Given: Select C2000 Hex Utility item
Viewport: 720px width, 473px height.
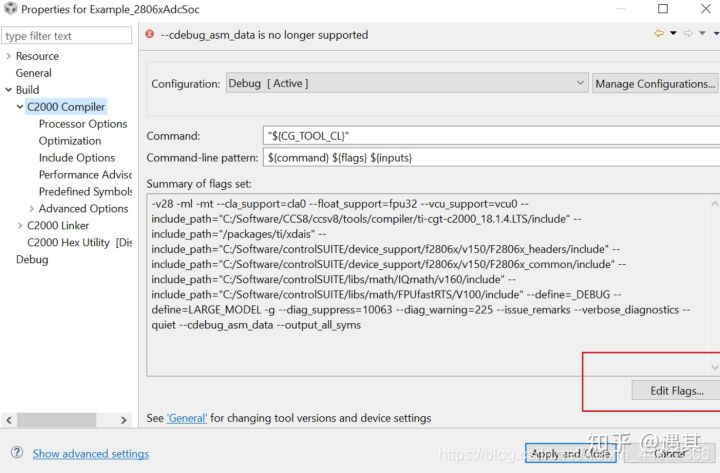Looking at the screenshot, I should tap(79, 242).
